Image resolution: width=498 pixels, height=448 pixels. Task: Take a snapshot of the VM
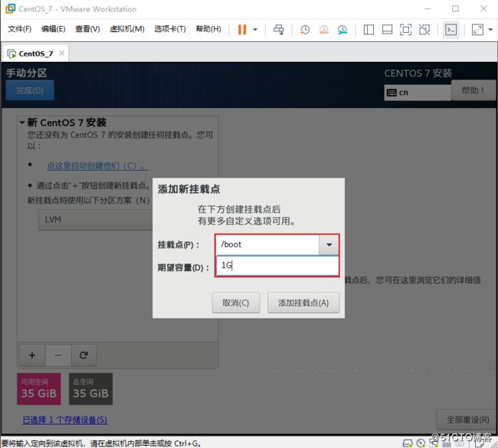[305, 30]
